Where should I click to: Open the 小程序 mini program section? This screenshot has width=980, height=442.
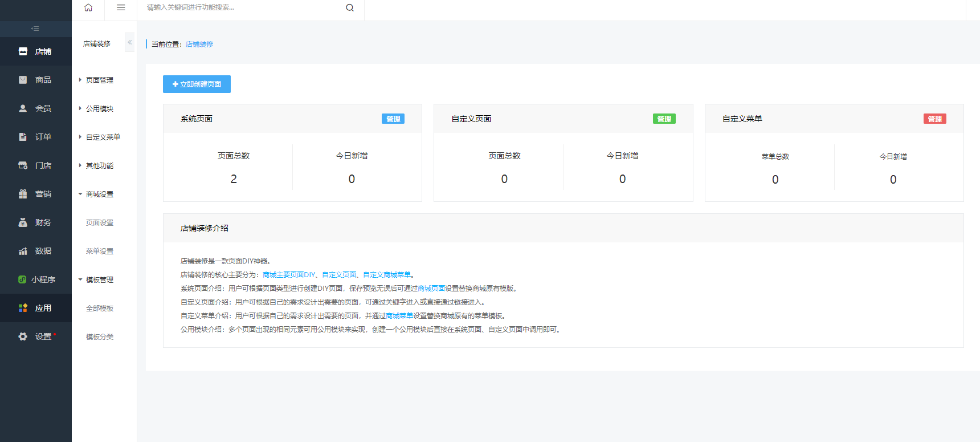36,279
